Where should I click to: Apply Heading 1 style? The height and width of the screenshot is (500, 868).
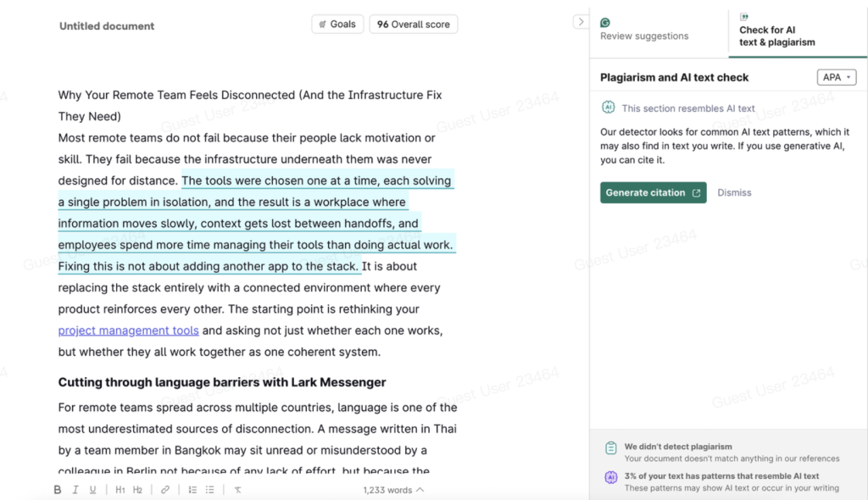tap(120, 490)
